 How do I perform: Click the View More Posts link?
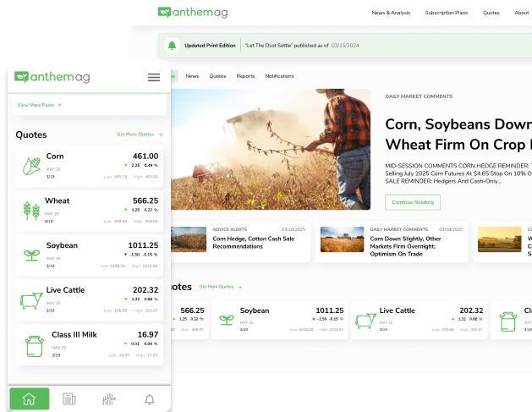tap(36, 105)
